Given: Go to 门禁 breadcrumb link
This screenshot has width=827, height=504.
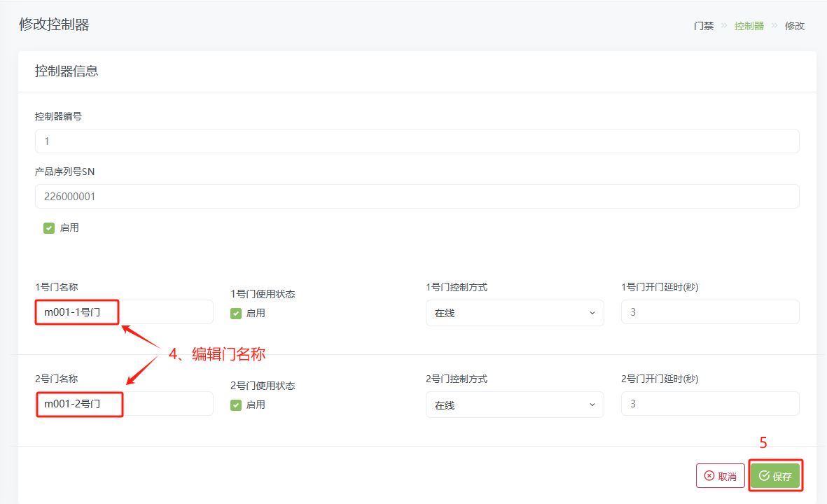Looking at the screenshot, I should point(704,26).
